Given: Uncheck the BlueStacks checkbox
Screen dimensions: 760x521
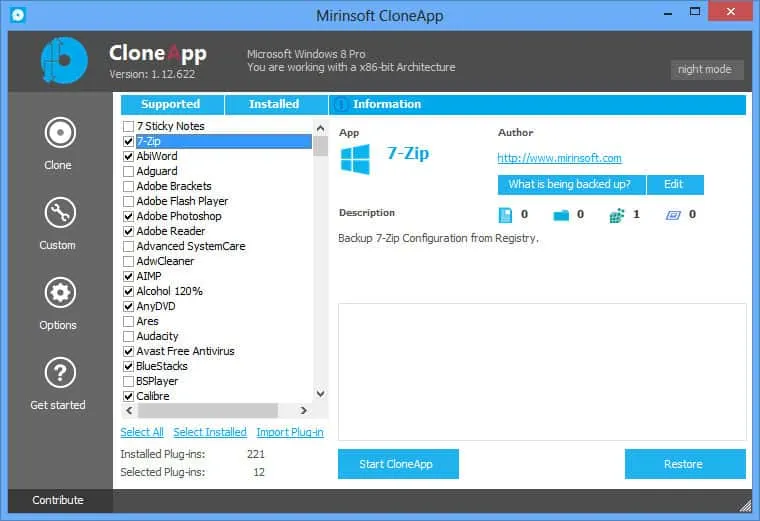Looking at the screenshot, I should (128, 367).
